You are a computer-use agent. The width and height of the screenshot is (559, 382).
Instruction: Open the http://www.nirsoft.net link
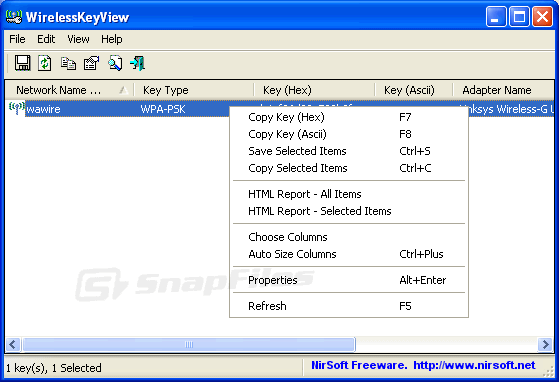(x=474, y=365)
